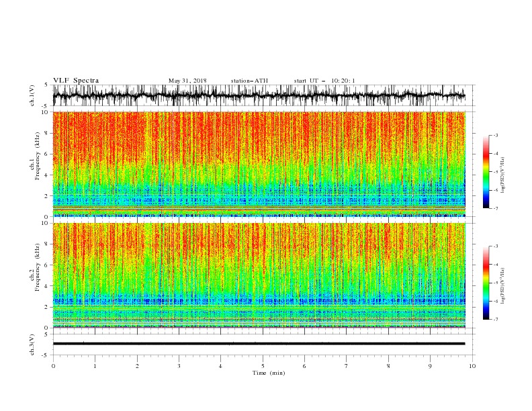Image resolution: width=532 pixels, height=411 pixels.
Task: Click inside the ch.1 spectrogram panel
Action: [x=259, y=164]
